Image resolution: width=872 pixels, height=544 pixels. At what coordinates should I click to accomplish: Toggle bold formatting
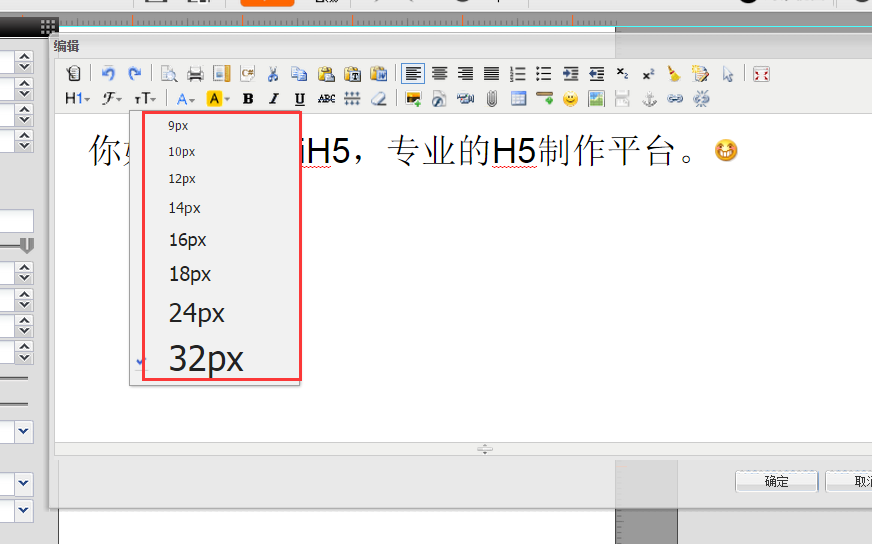tap(248, 98)
